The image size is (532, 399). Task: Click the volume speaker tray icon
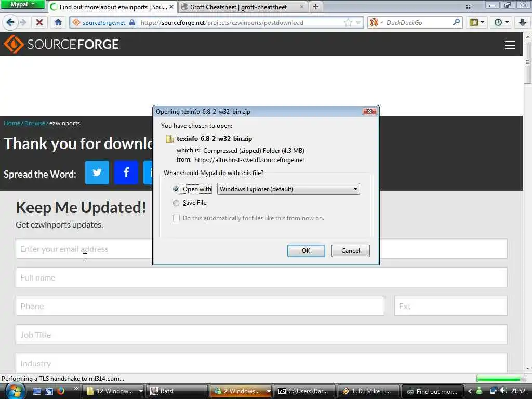pyautogui.click(x=503, y=391)
